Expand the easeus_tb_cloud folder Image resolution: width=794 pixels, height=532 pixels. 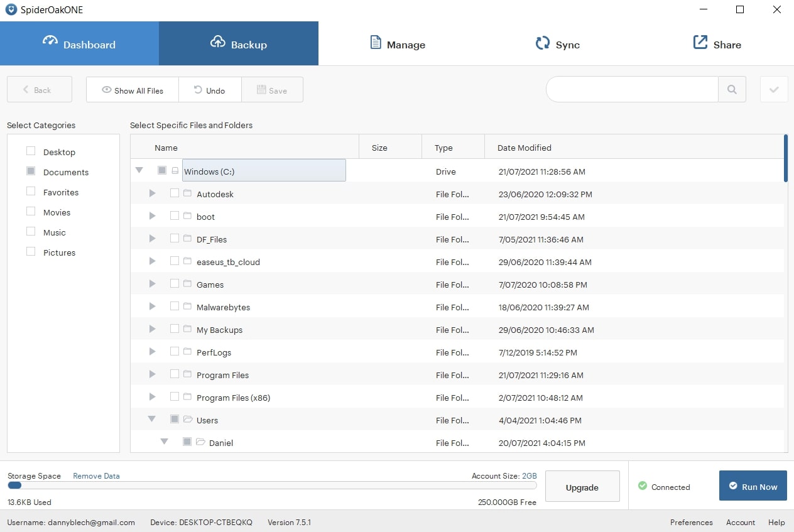point(152,261)
